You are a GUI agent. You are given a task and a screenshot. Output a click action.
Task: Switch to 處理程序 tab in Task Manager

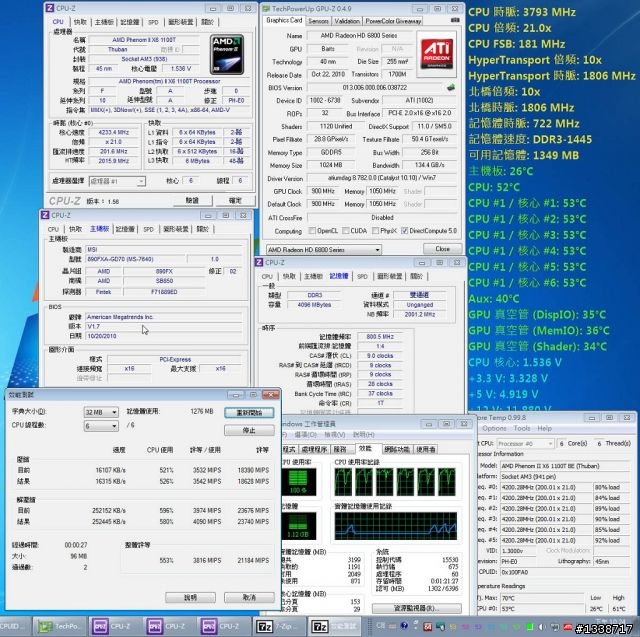click(x=314, y=449)
